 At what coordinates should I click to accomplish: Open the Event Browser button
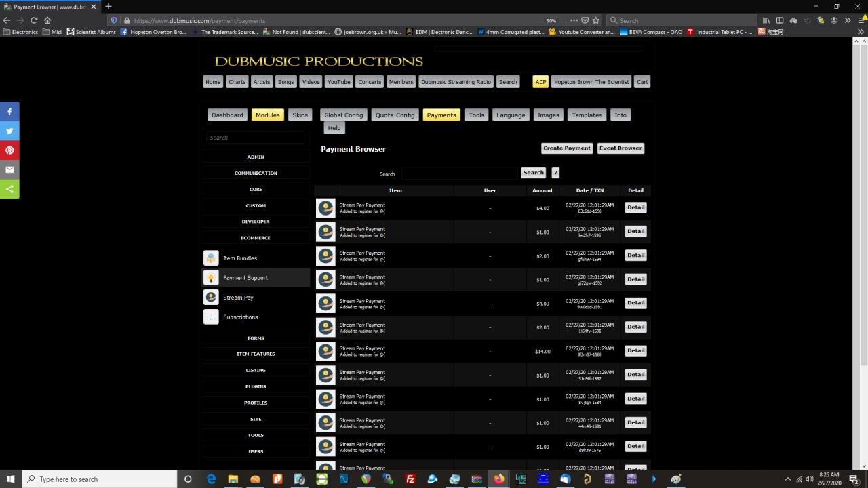pos(620,148)
